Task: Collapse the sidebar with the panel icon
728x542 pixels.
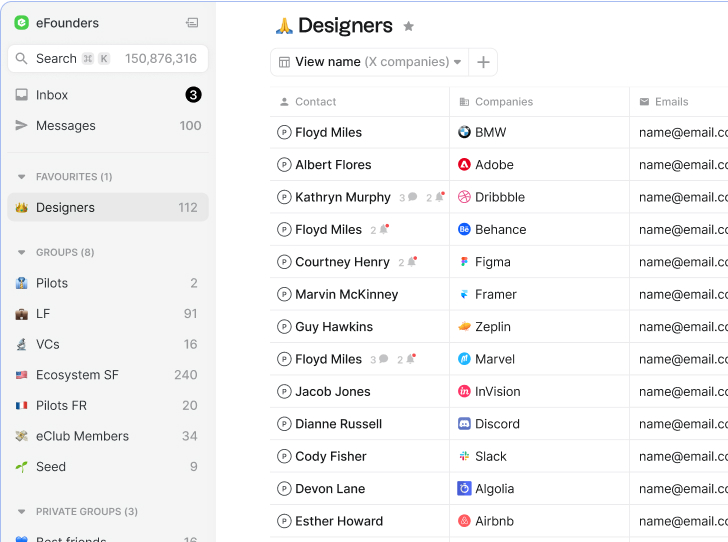Action: 192,23
